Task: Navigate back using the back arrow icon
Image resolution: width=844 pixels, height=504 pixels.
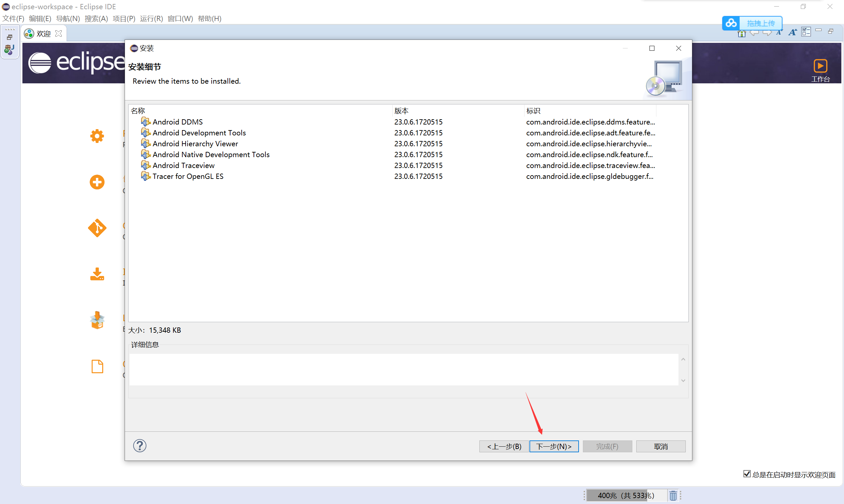Action: 754,33
